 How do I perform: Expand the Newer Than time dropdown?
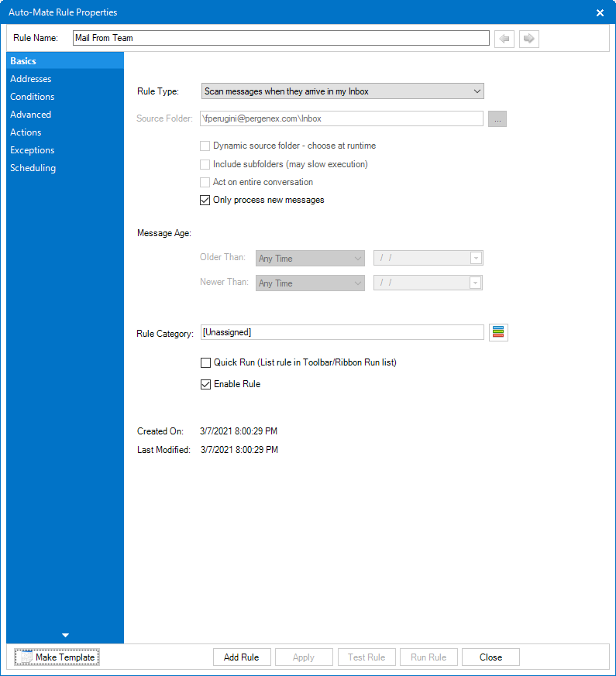pyautogui.click(x=310, y=283)
